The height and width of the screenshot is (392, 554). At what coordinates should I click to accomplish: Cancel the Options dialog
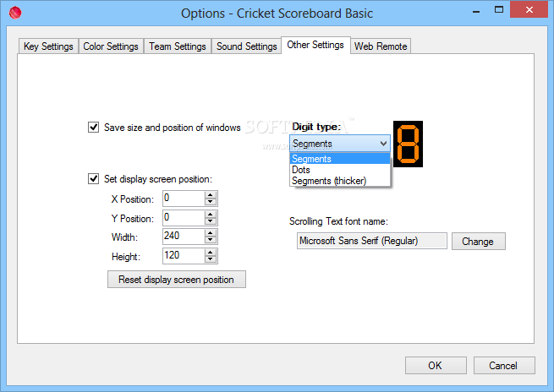click(504, 365)
